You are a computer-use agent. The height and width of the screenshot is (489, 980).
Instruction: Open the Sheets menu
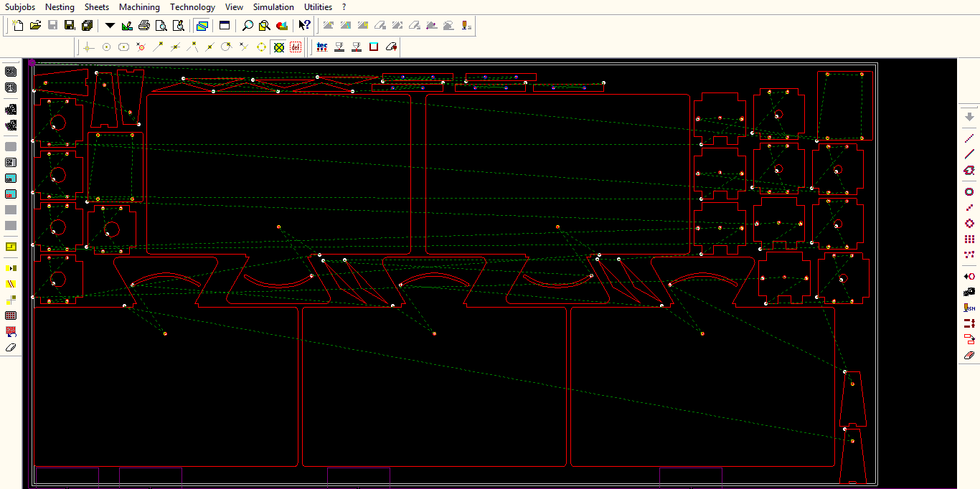pyautogui.click(x=97, y=7)
